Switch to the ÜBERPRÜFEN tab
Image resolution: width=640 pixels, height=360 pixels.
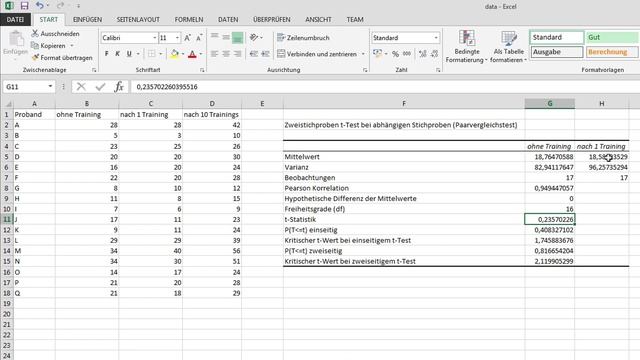271,20
